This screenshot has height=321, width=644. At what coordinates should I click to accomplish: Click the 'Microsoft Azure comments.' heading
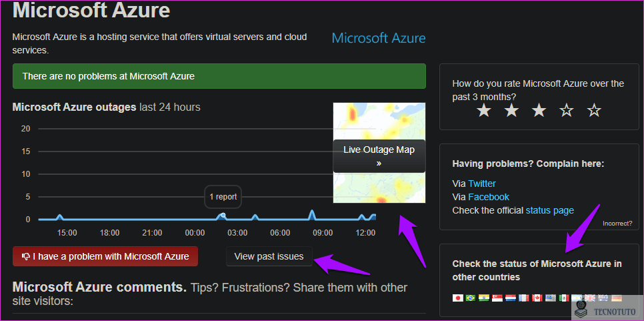pos(99,286)
